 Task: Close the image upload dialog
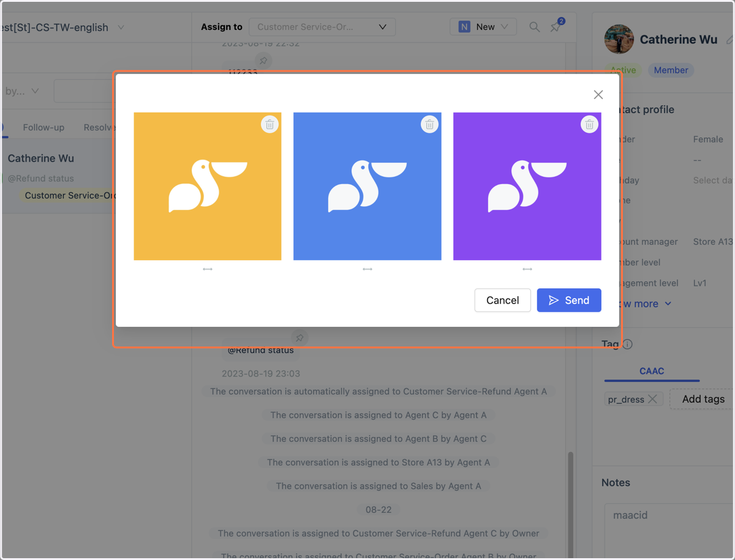click(598, 94)
